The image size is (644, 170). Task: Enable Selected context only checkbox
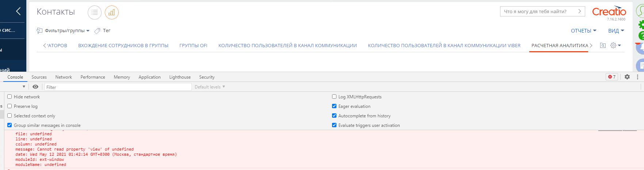(x=9, y=116)
